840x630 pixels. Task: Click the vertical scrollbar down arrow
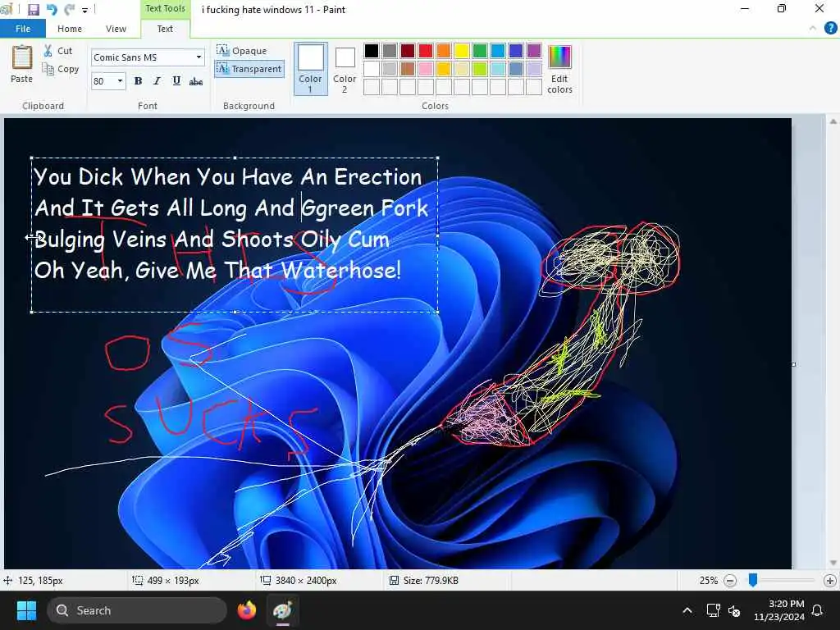[833, 563]
